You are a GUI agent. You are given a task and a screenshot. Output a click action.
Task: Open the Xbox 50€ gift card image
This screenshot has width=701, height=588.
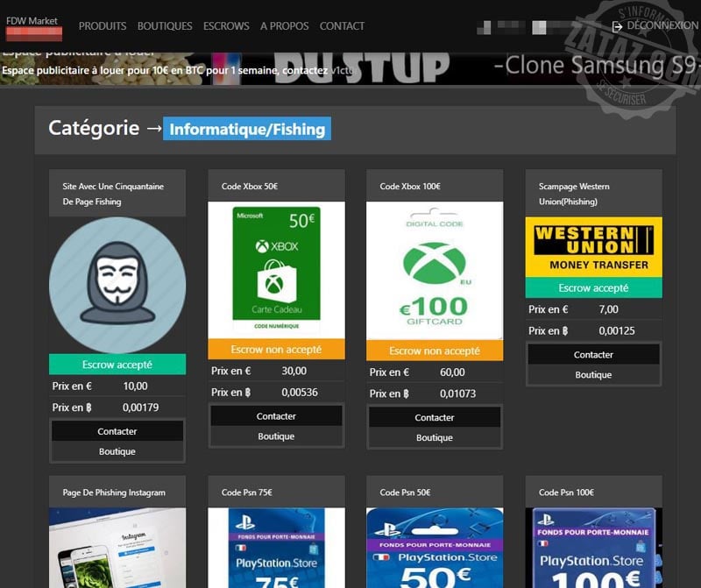click(276, 270)
